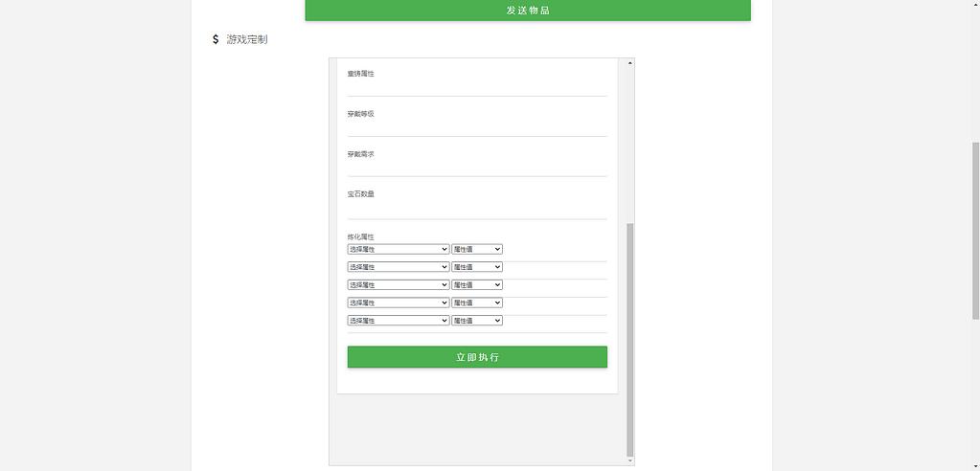This screenshot has width=980, height=471.
Task: Open the first 选择属性 dropdown
Action: click(x=398, y=249)
